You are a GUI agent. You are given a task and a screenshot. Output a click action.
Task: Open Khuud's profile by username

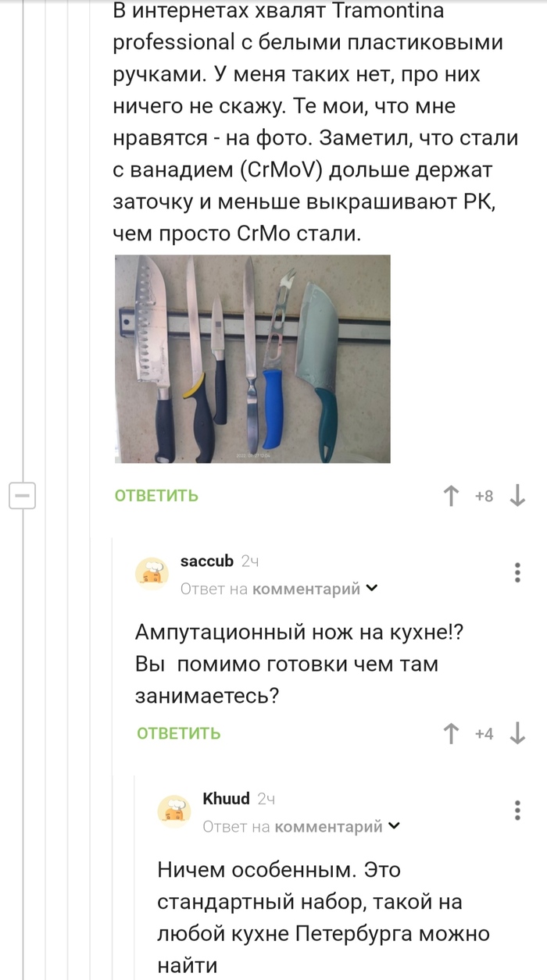[x=226, y=799]
